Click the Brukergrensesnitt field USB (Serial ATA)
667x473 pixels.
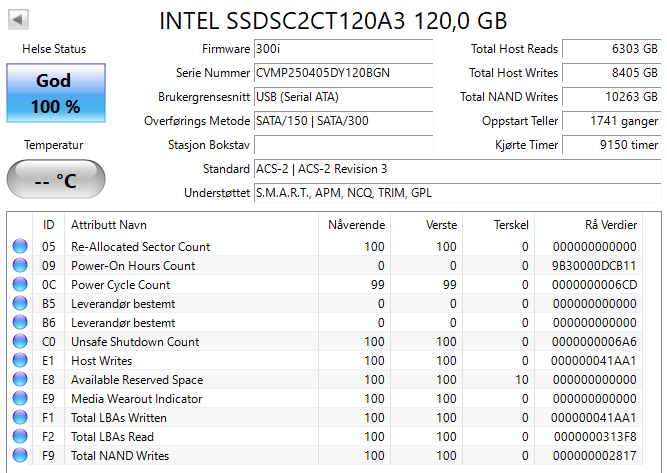343,97
